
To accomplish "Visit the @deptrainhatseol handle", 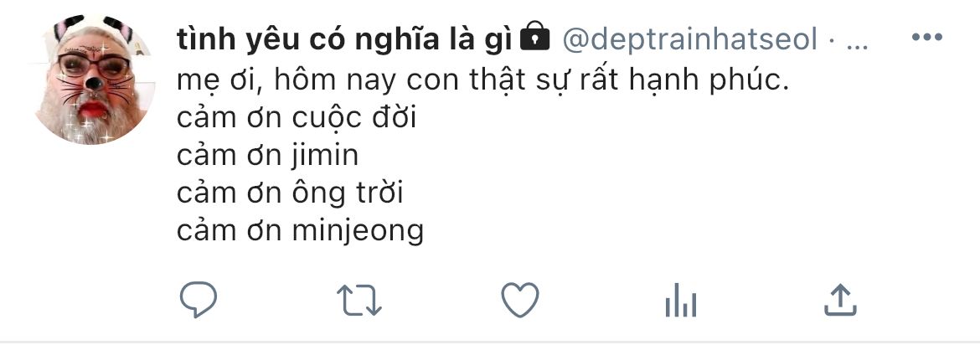I will 690,40.
